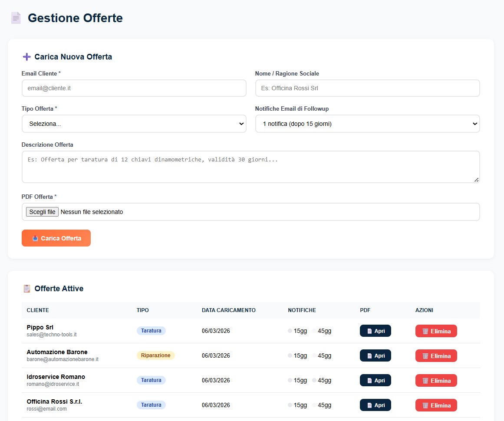504x421 pixels.
Task: Click the PDF file icon in Pippo Srl's Apri button
Action: pos(369,330)
